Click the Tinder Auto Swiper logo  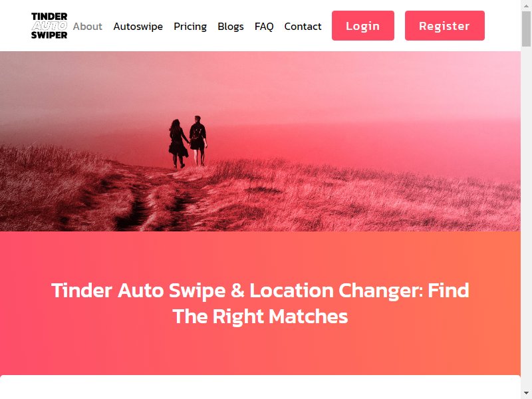coord(49,26)
